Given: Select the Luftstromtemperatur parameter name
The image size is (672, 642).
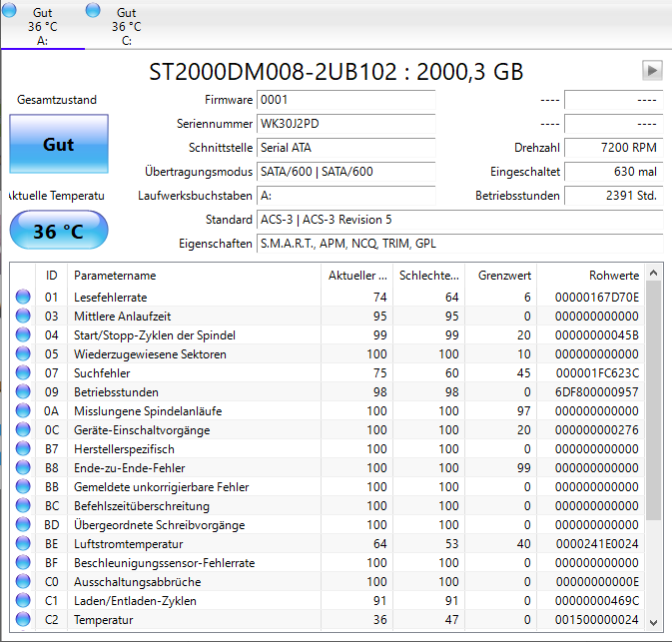Looking at the screenshot, I should [129, 543].
